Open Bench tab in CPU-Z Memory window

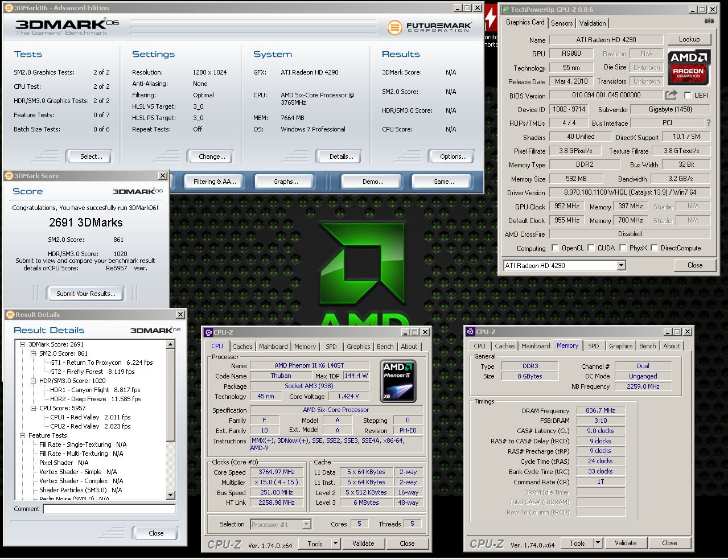(647, 346)
